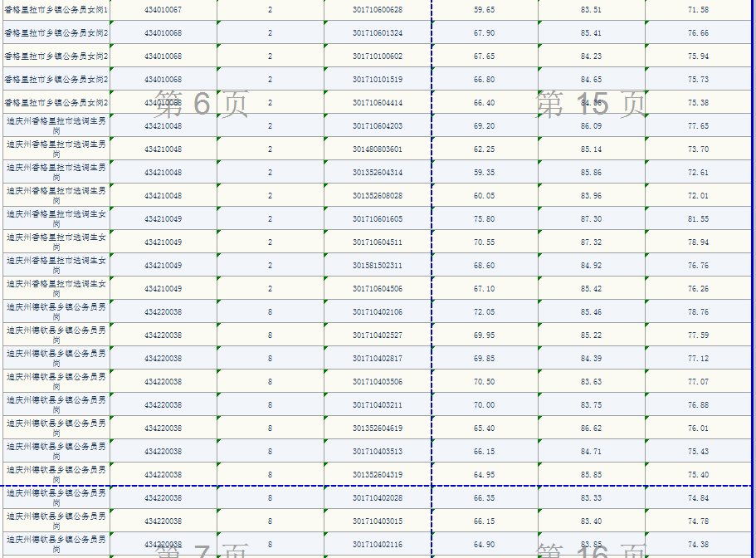Click cell with ID 301710101519

coord(378,80)
